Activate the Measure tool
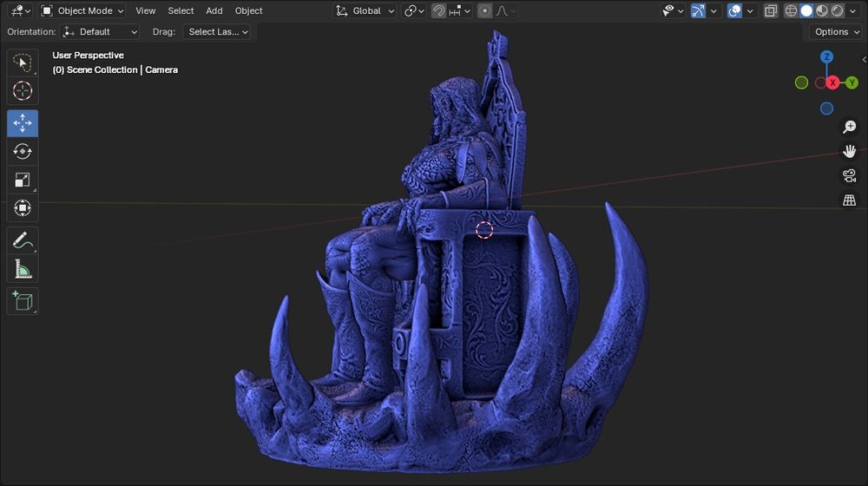The height and width of the screenshot is (486, 868). pyautogui.click(x=23, y=269)
